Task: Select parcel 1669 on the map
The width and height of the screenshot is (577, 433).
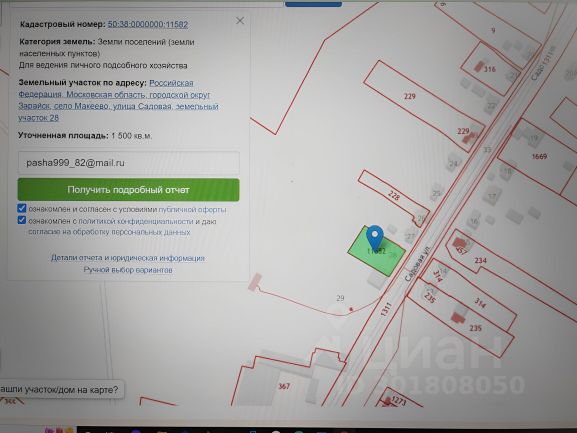Action: click(539, 156)
